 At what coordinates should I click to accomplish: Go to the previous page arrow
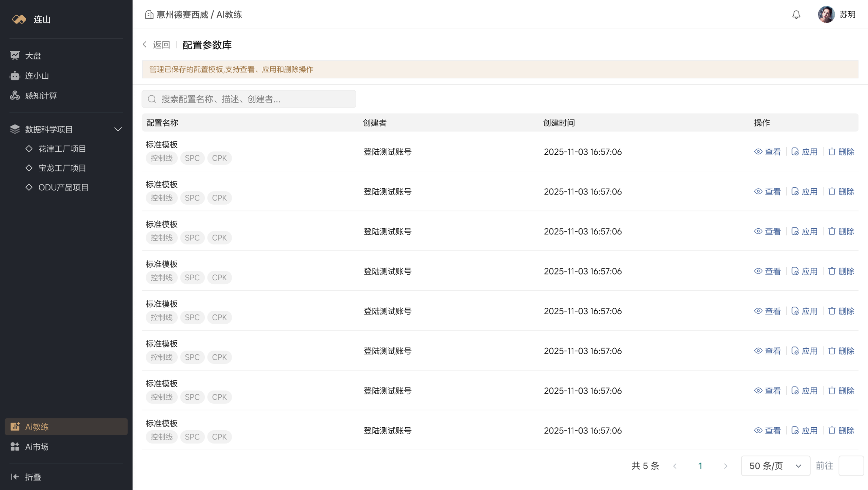click(675, 466)
